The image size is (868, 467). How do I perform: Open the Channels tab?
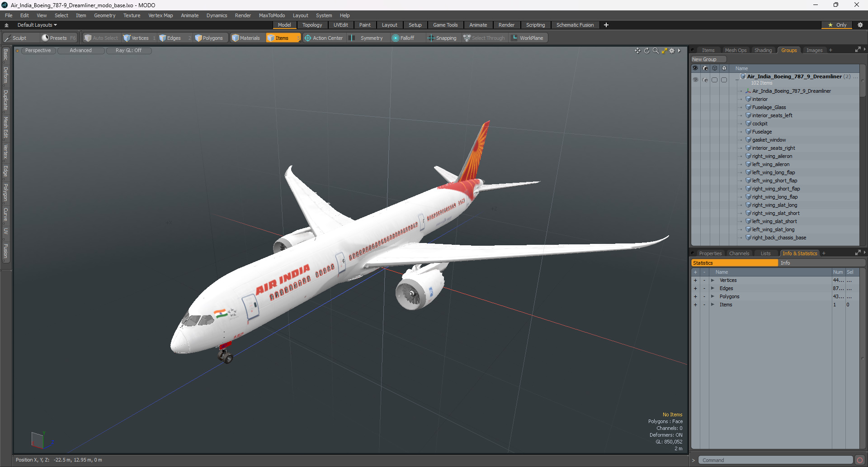(x=739, y=253)
